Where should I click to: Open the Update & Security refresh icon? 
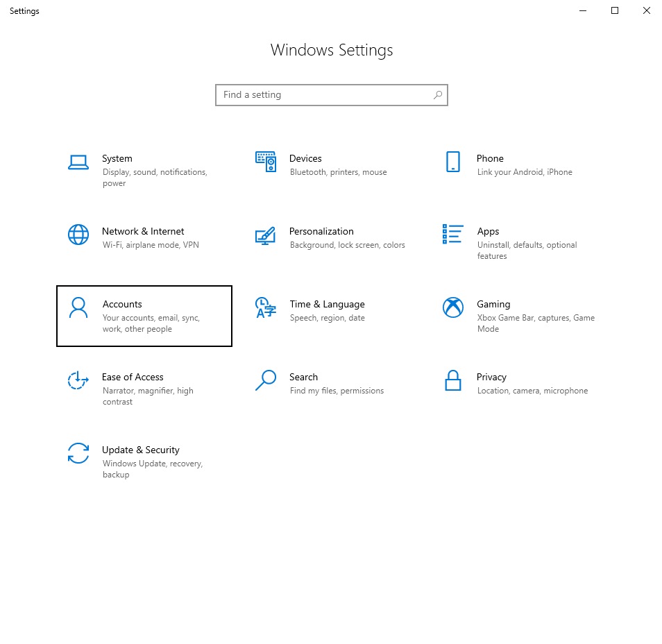coord(78,453)
